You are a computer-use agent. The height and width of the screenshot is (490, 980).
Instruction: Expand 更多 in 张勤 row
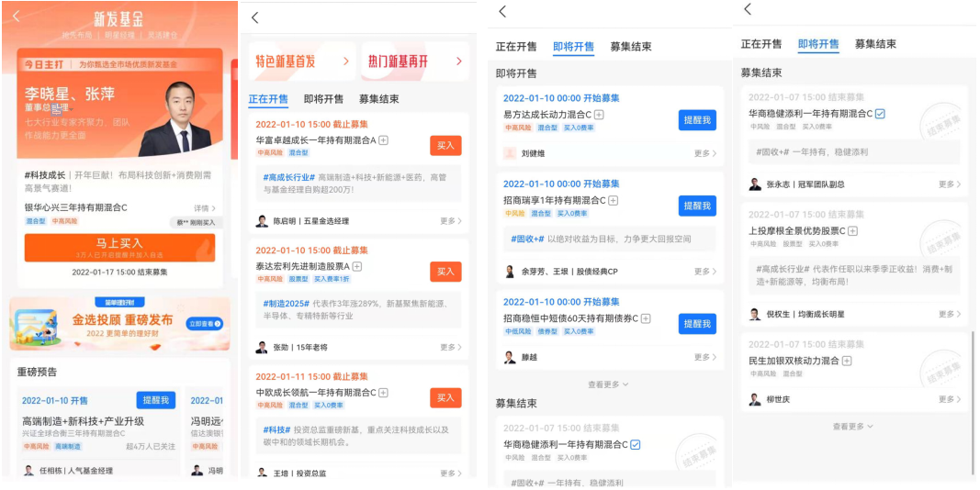(x=451, y=347)
